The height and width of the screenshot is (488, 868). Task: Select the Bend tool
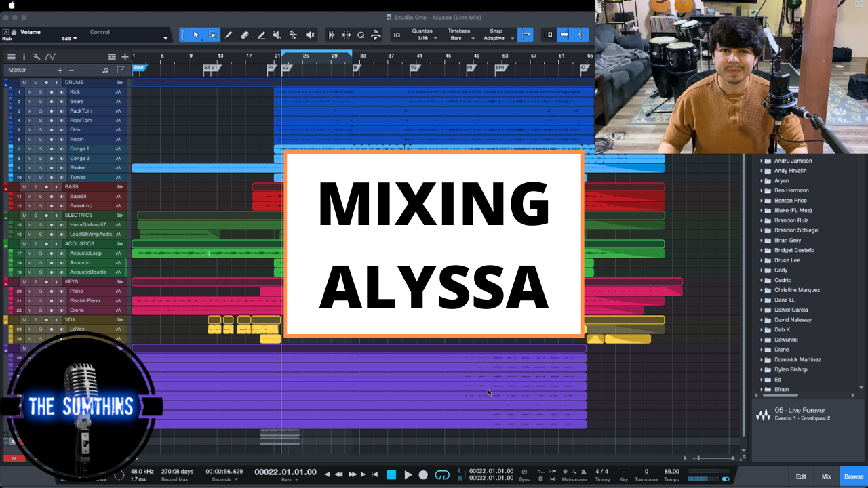click(293, 35)
